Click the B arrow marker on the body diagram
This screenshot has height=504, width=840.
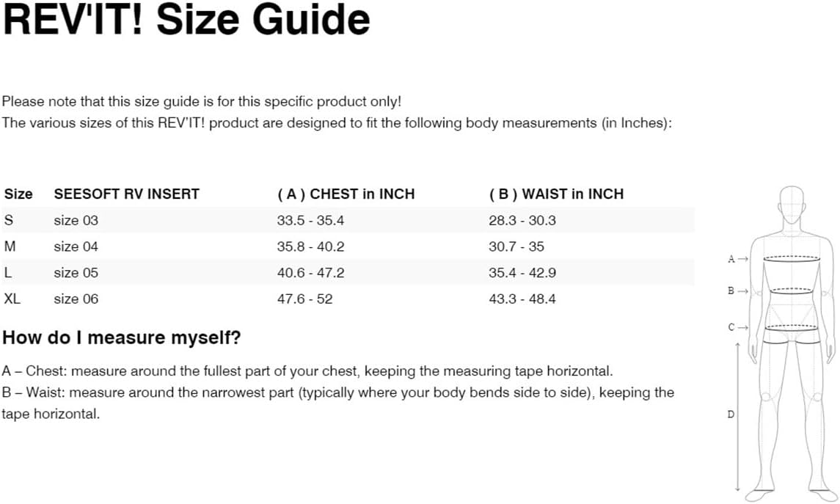click(737, 291)
